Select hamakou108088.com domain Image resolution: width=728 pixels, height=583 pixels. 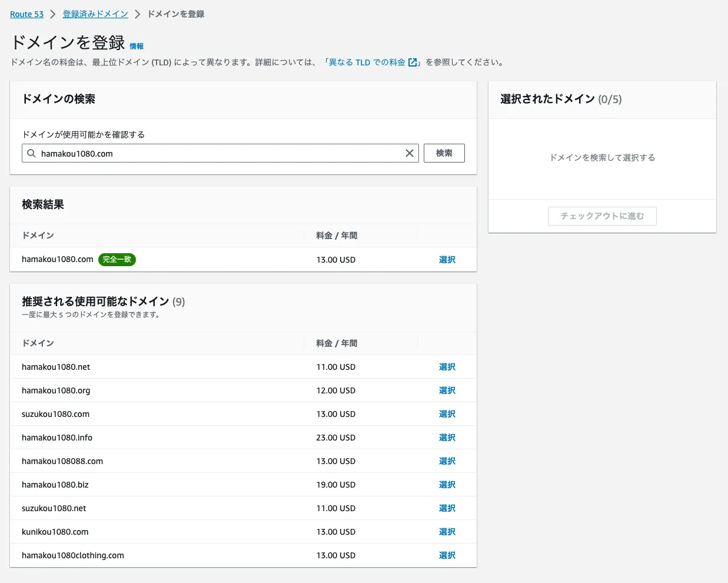click(447, 461)
